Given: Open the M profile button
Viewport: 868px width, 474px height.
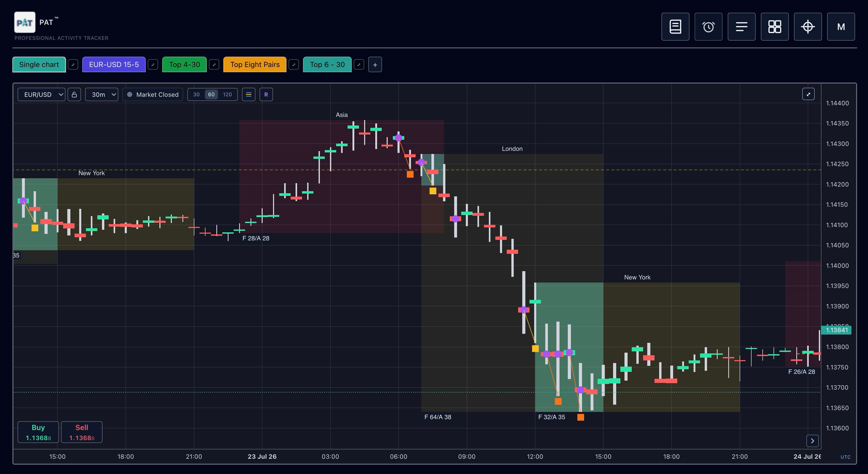Looking at the screenshot, I should [841, 27].
